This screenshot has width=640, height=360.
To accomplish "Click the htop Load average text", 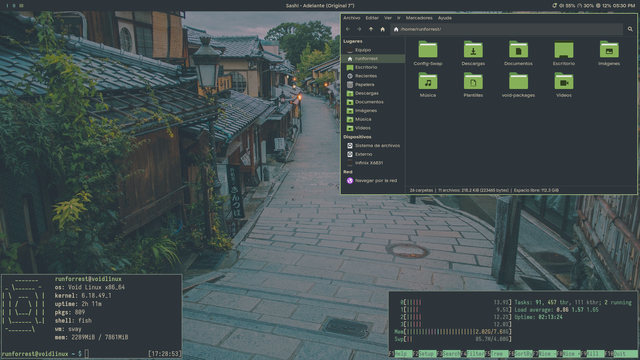I will [x=557, y=310].
